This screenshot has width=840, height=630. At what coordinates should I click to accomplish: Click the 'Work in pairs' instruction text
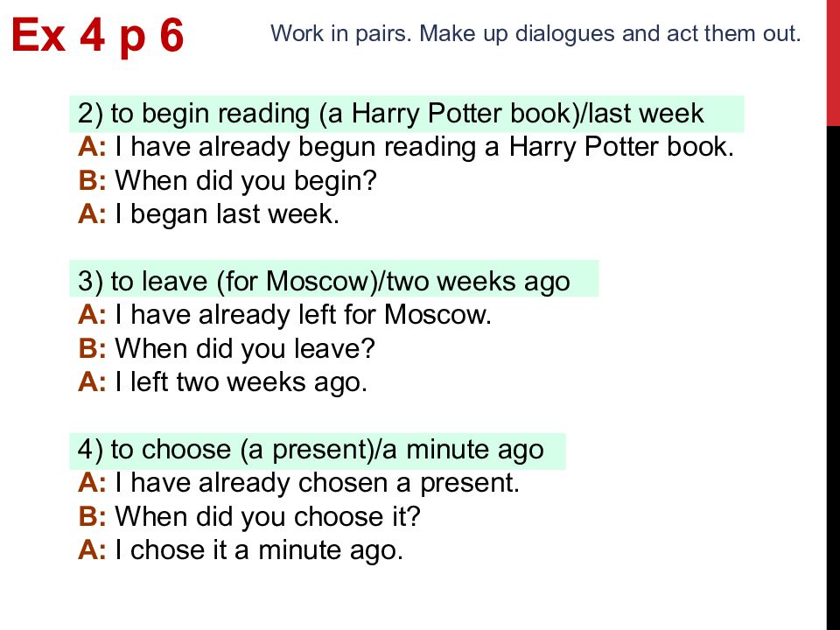(535, 33)
